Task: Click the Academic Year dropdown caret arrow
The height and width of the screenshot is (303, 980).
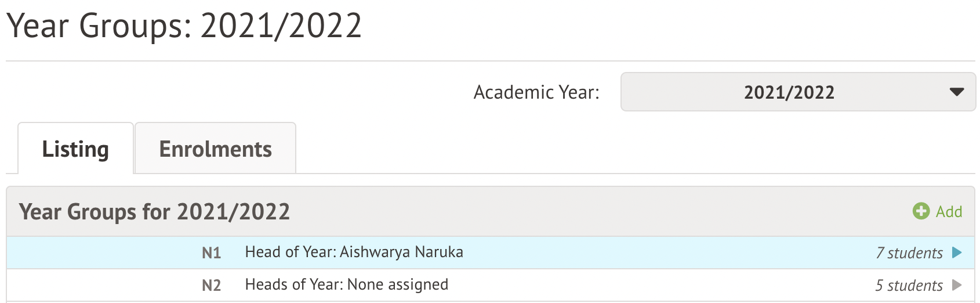Action: point(956,92)
